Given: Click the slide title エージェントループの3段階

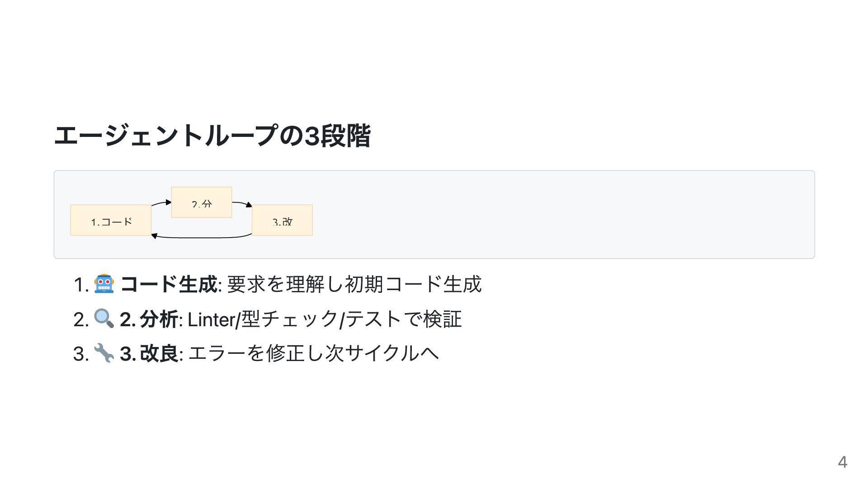Looking at the screenshot, I should coord(212,136).
